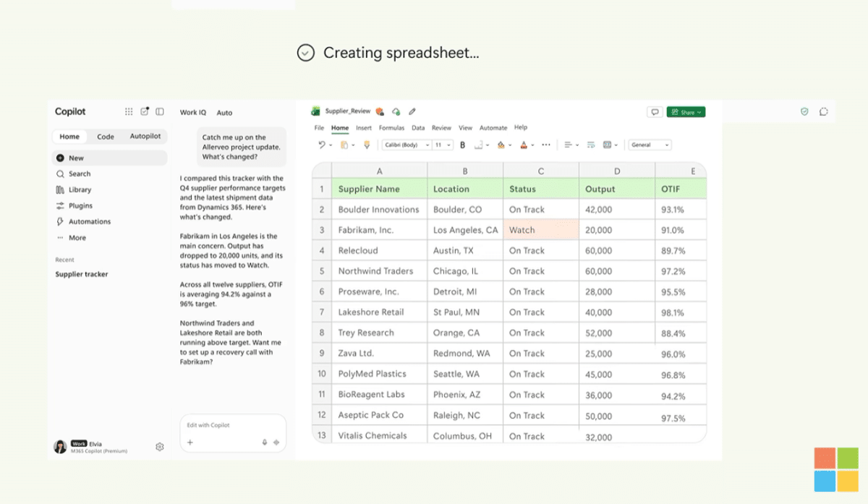Select the Trey Research cell
Viewport: 868px width, 504px height.
coord(379,333)
